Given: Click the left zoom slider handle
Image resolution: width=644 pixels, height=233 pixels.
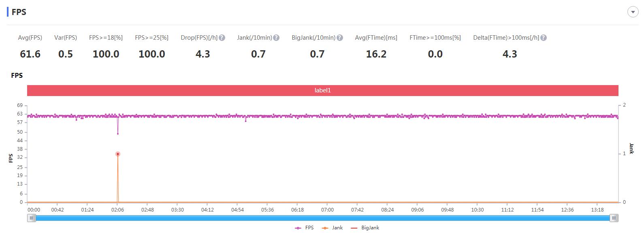Looking at the screenshot, I should point(32,218).
